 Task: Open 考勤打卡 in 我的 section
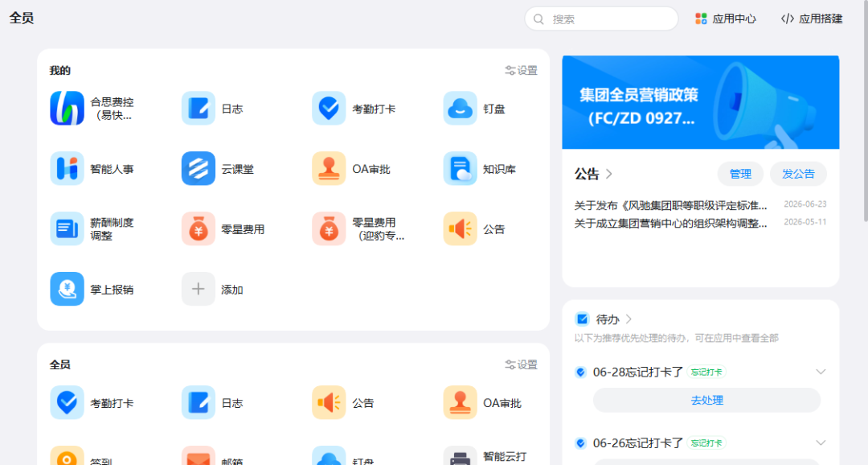coord(329,109)
